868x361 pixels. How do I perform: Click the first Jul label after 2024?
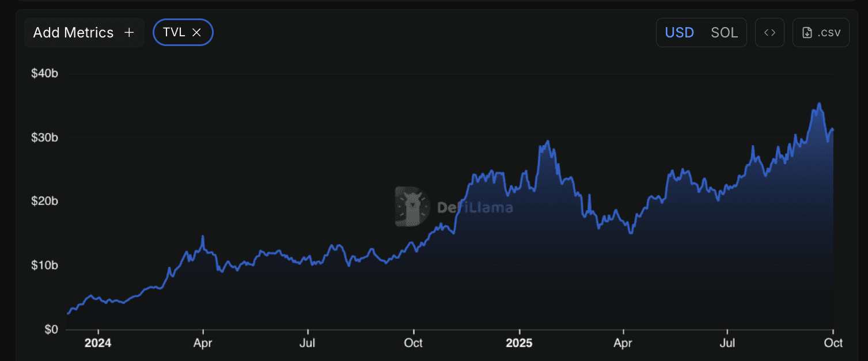coord(308,343)
